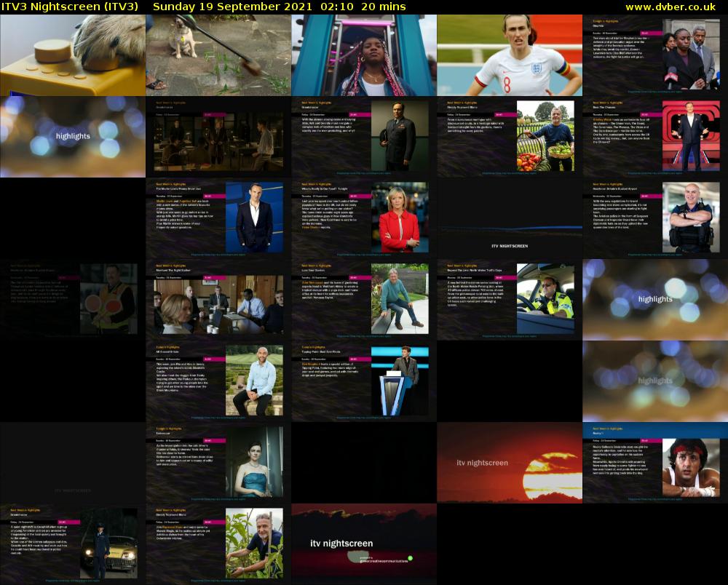The width and height of the screenshot is (728, 585).
Task: Open Endeavour card with woman in teal dress
Action: [x=218, y=463]
